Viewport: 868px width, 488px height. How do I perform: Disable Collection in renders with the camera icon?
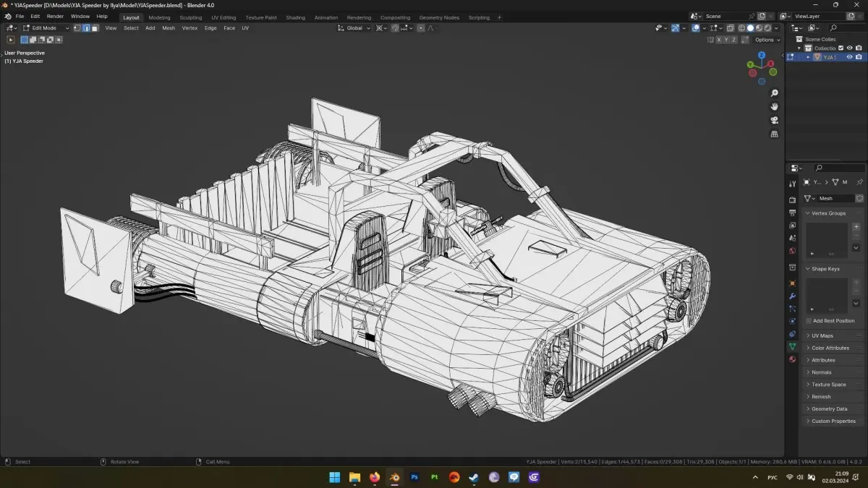[859, 48]
